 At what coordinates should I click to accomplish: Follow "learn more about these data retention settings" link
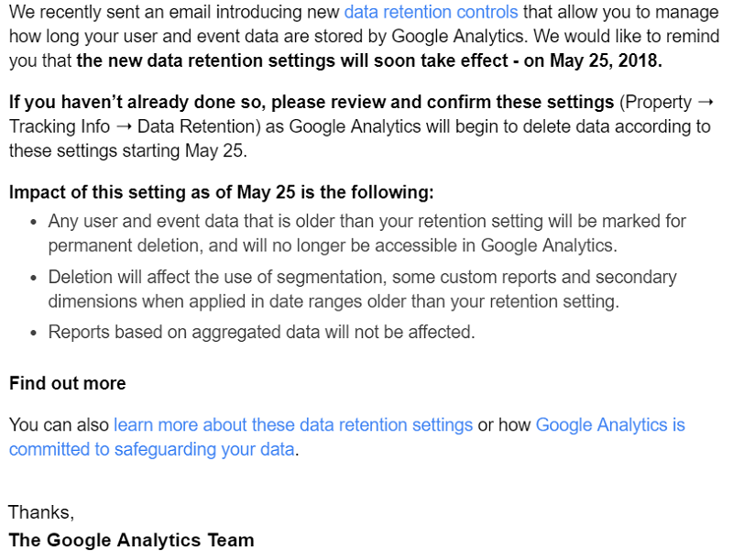click(x=293, y=425)
